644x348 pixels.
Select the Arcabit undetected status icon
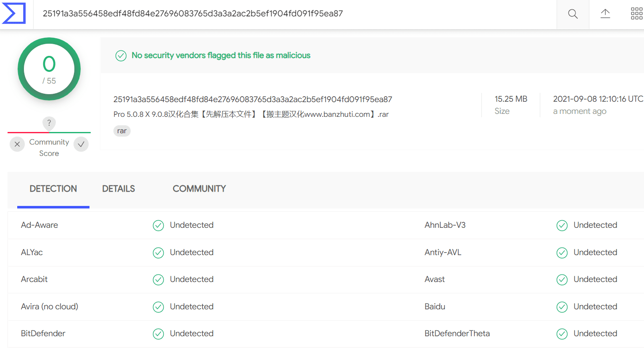tap(158, 279)
